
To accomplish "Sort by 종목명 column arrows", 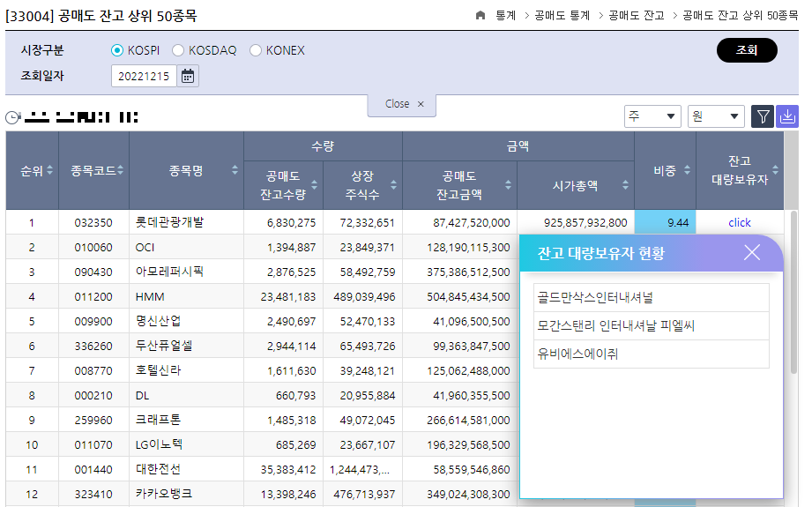I will pos(235,170).
